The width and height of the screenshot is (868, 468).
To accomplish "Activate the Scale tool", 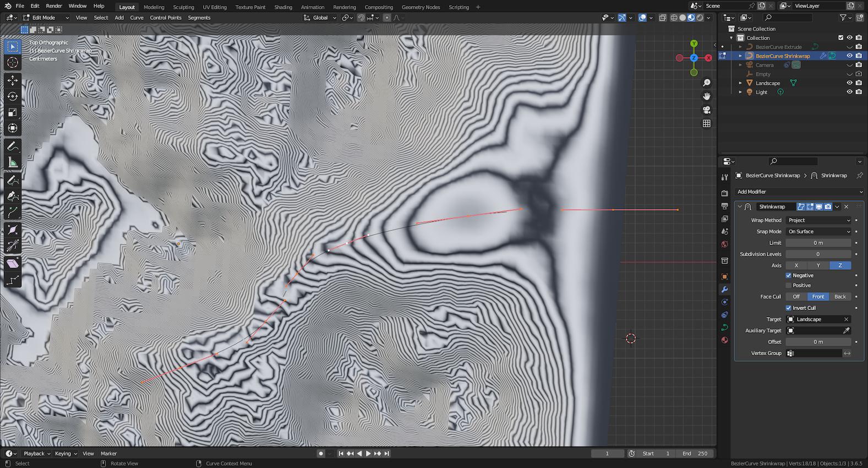I will click(12, 112).
